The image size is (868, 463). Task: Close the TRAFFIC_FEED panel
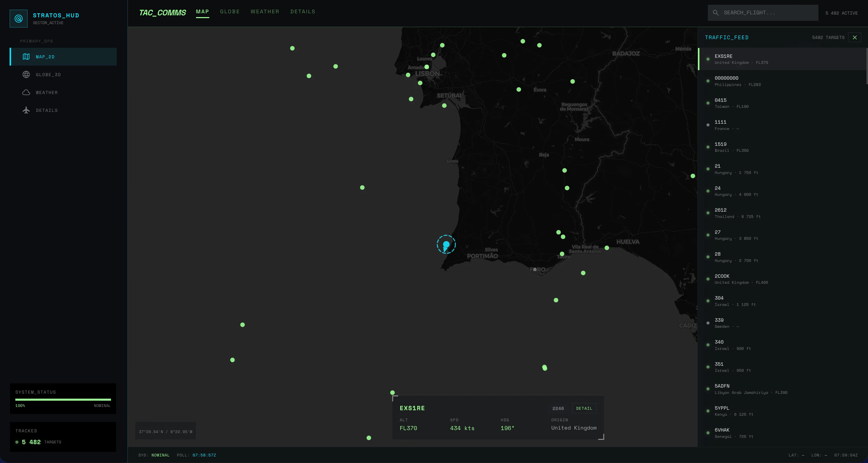click(x=854, y=37)
